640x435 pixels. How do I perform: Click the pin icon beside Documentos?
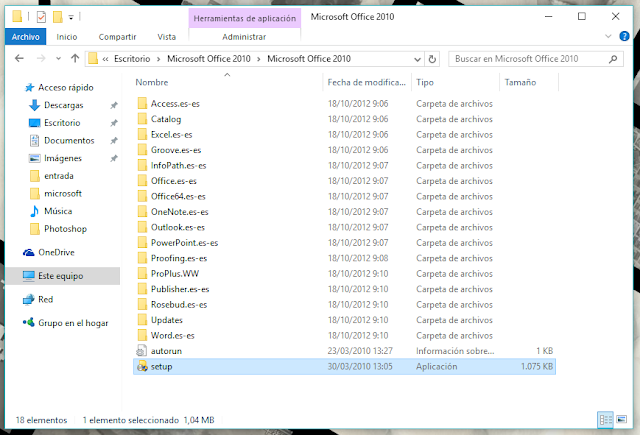tap(114, 140)
